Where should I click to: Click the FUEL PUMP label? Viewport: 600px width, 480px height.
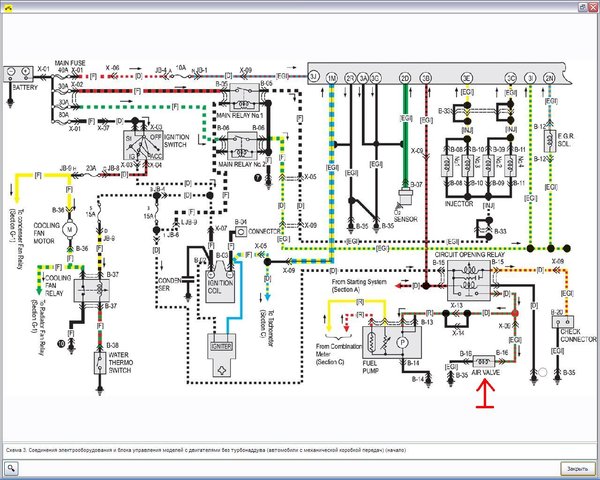(x=370, y=367)
